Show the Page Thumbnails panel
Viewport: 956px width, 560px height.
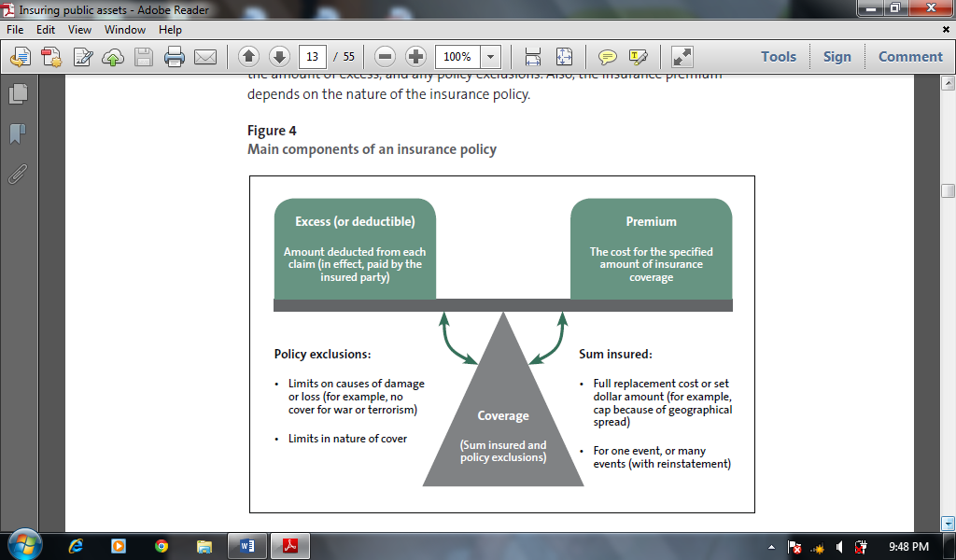[x=18, y=93]
